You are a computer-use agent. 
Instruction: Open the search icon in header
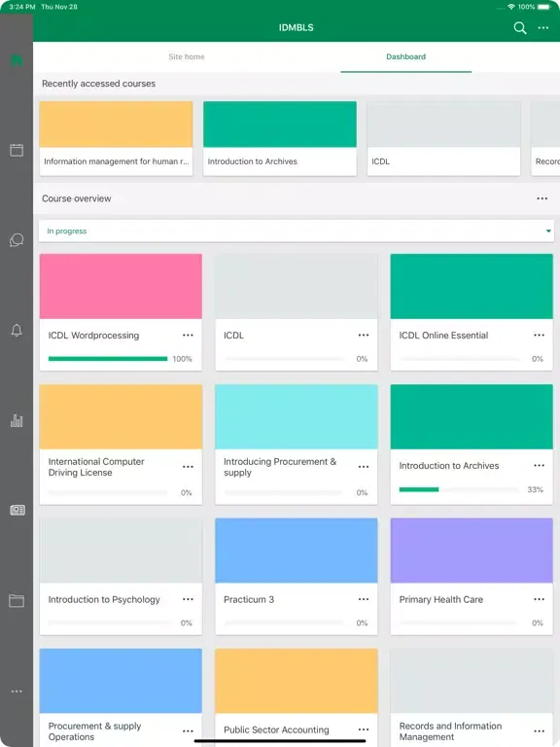[520, 28]
